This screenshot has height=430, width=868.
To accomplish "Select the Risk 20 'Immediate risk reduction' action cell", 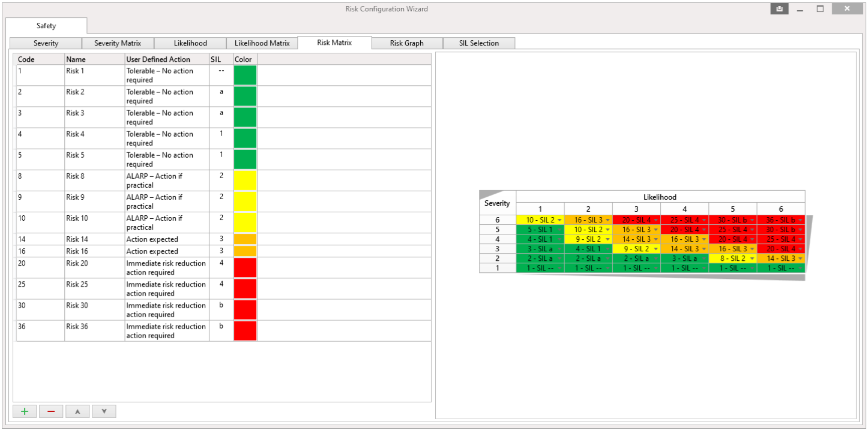I will (167, 267).
